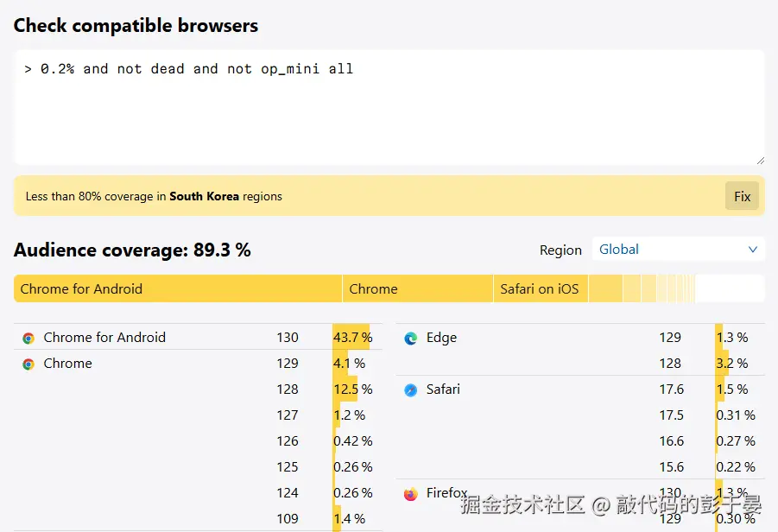Click the 1.4 % usage value
The image size is (778, 532).
(350, 518)
